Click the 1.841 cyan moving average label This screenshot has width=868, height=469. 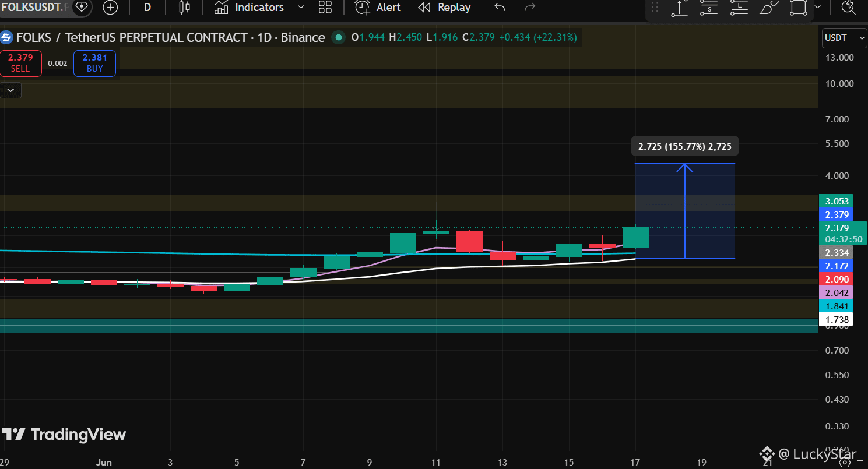[x=837, y=306]
